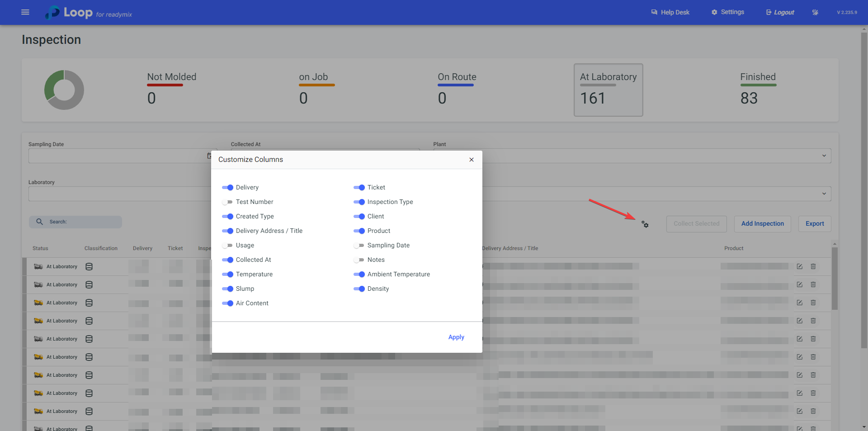Click the edit icon in first table row
The image size is (868, 431).
(x=799, y=266)
